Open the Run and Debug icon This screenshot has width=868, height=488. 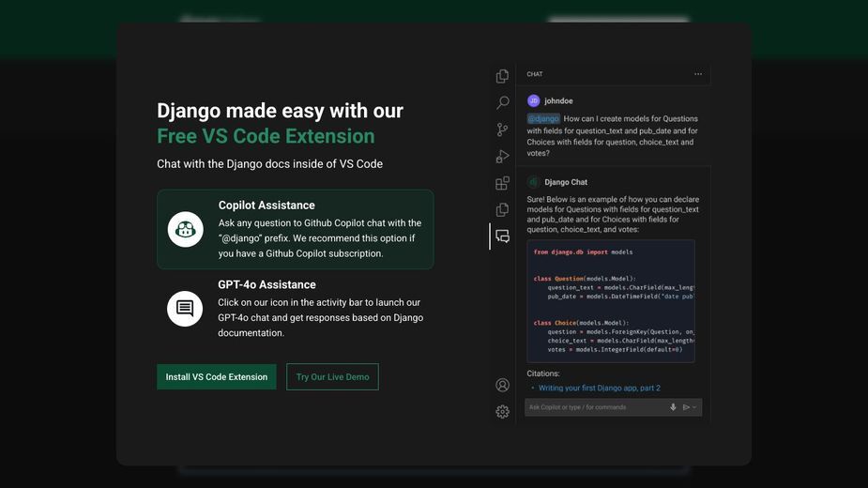point(502,156)
